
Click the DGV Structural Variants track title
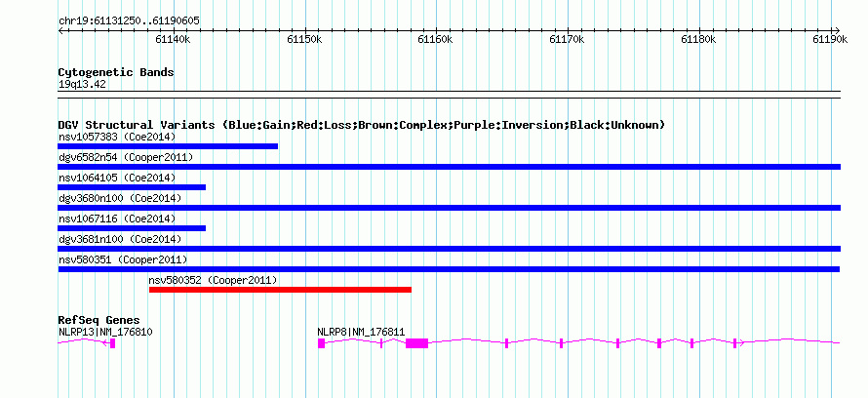[362, 125]
